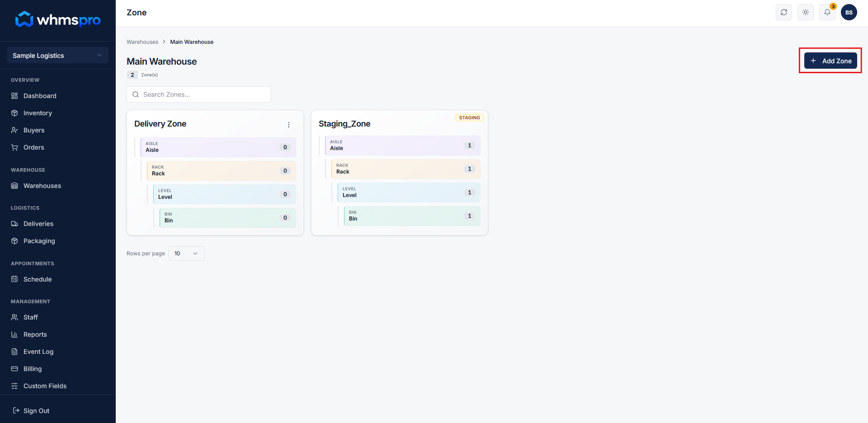
Task: Open the Rows per page dropdown
Action: click(x=187, y=254)
